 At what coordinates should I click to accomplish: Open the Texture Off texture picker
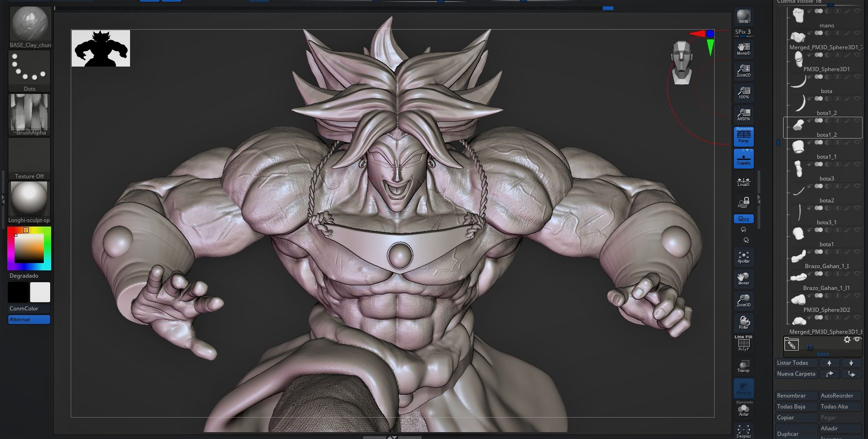pyautogui.click(x=30, y=158)
